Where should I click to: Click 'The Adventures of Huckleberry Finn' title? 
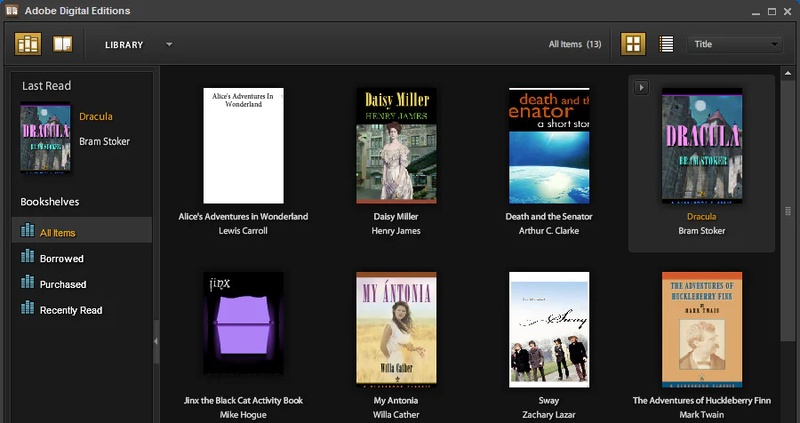click(x=702, y=401)
